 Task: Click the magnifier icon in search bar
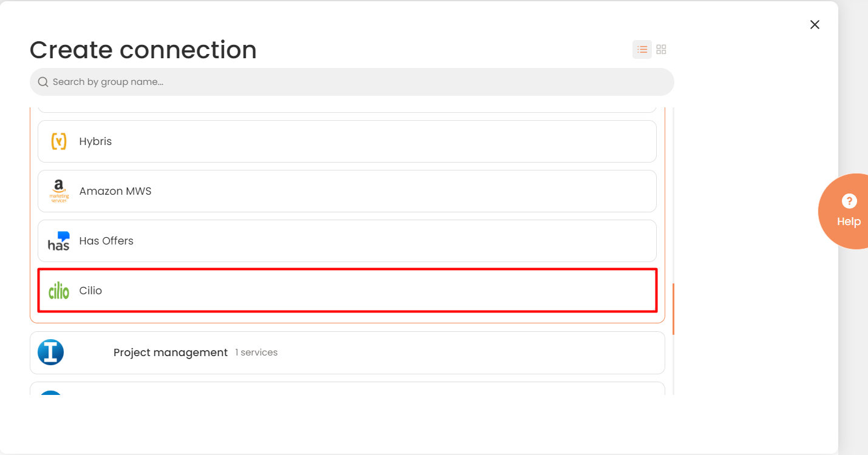click(43, 82)
